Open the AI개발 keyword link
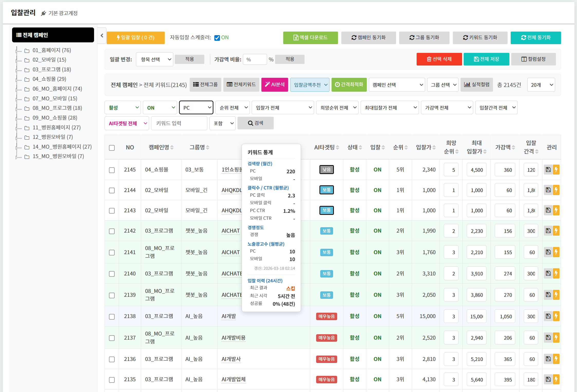 (228, 316)
